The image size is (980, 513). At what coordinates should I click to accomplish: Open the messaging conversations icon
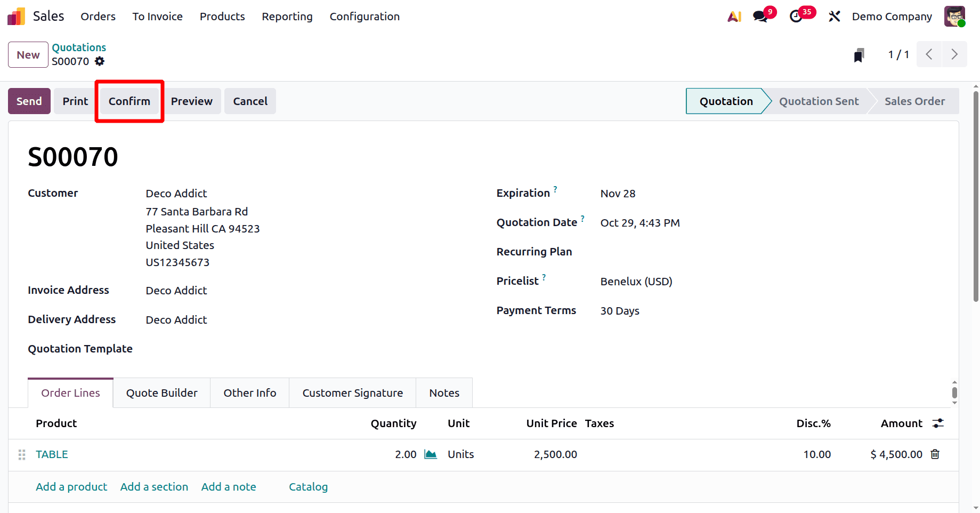click(x=759, y=16)
